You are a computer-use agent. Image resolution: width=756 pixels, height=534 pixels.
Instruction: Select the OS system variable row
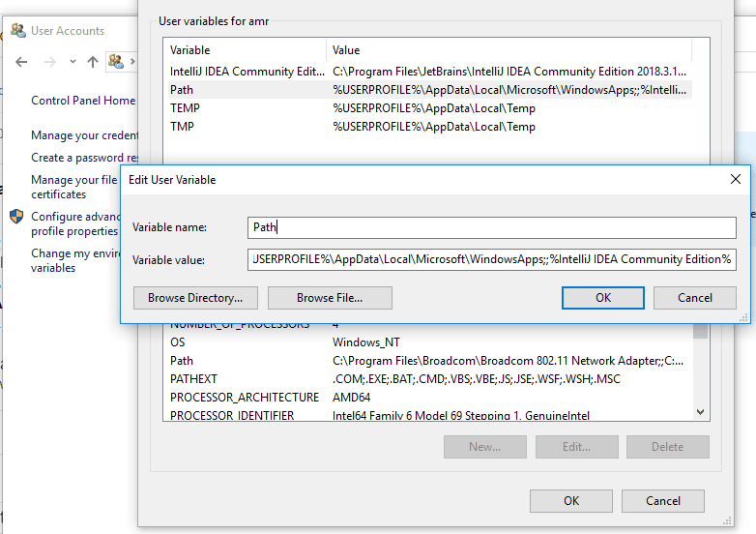429,342
